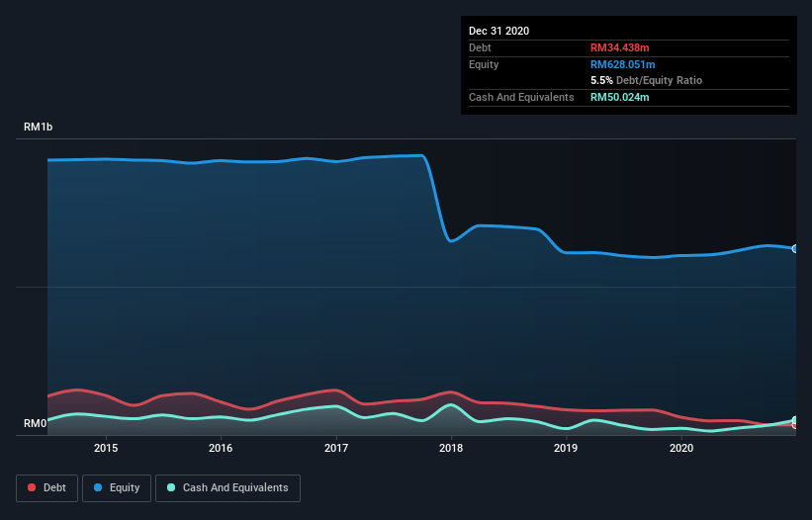Click the Cash endpoint marker on the teal line

(795, 420)
